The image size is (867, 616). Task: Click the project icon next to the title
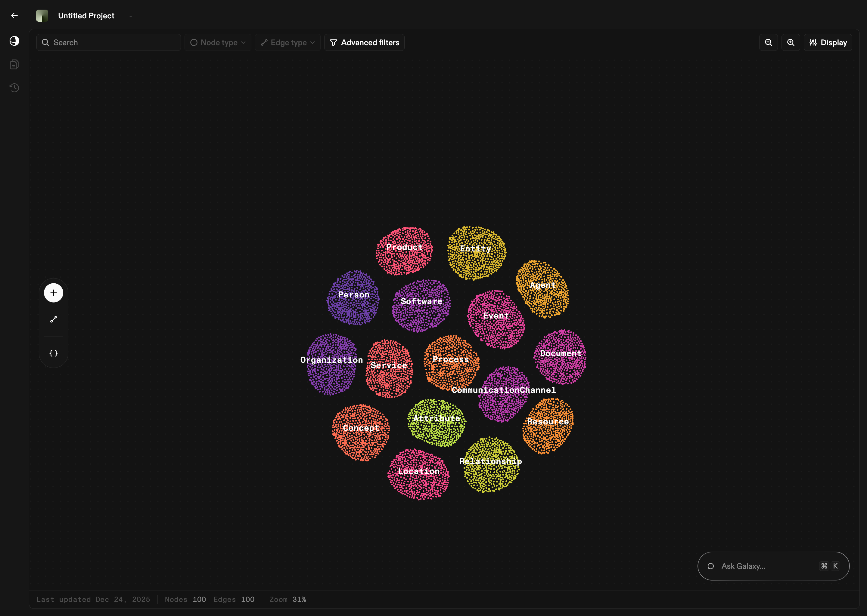(42, 16)
